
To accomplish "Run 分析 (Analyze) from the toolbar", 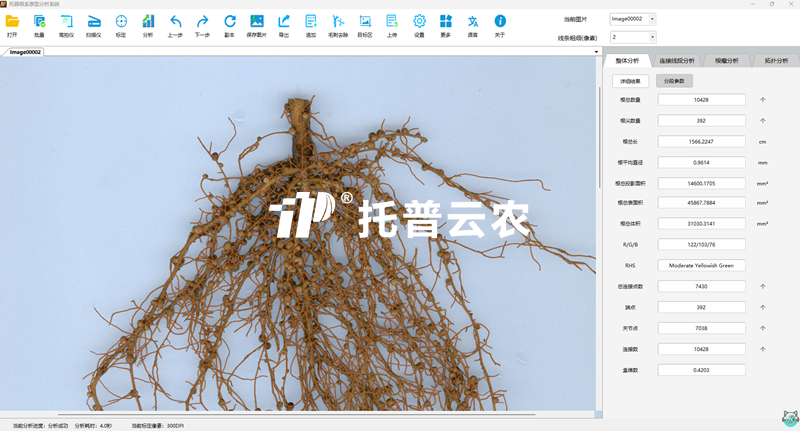I will [148, 22].
